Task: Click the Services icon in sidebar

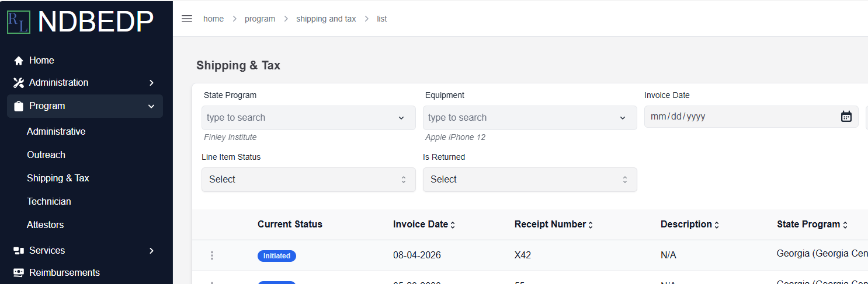Action: click(x=19, y=251)
